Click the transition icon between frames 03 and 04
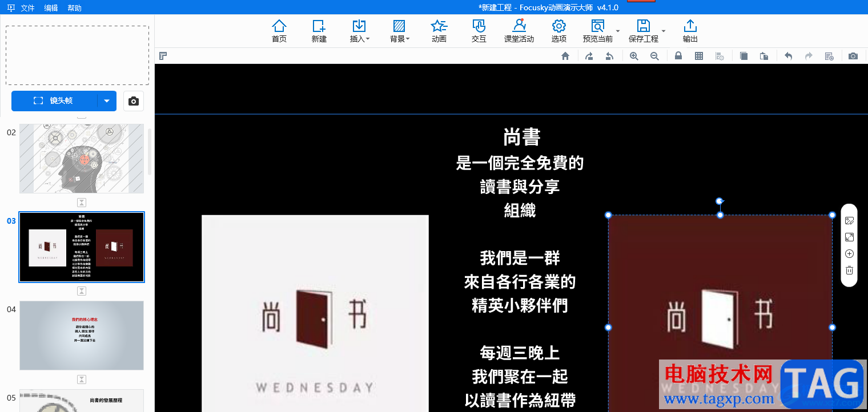Viewport: 868px width, 412px height. pos(82,291)
